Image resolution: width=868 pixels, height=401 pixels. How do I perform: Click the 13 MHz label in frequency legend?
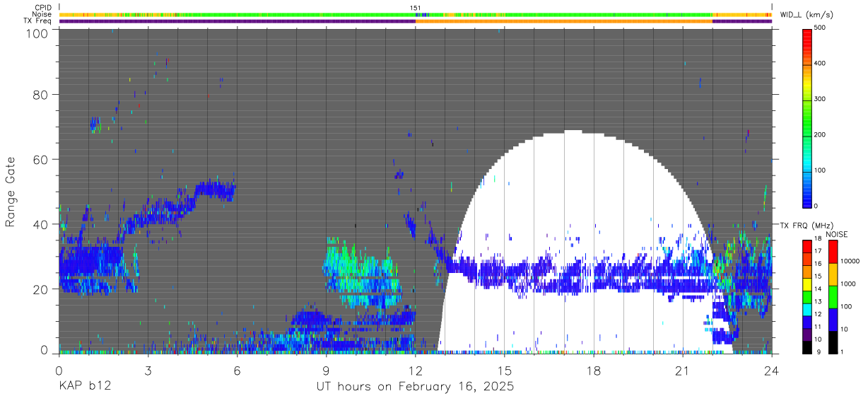point(818,301)
